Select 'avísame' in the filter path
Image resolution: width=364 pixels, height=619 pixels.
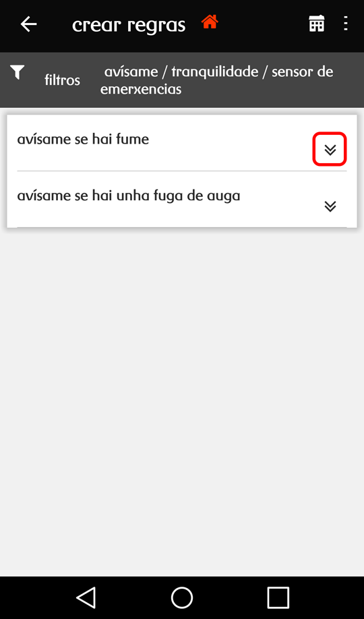131,72
